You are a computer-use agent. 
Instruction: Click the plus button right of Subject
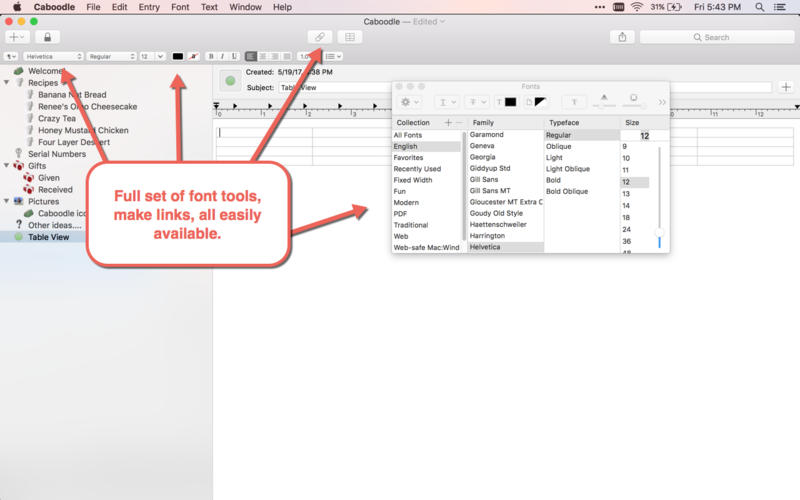tap(786, 87)
